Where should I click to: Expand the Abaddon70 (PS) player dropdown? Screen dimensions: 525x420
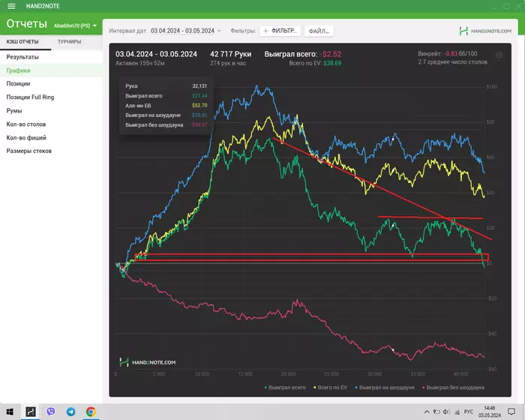[75, 25]
